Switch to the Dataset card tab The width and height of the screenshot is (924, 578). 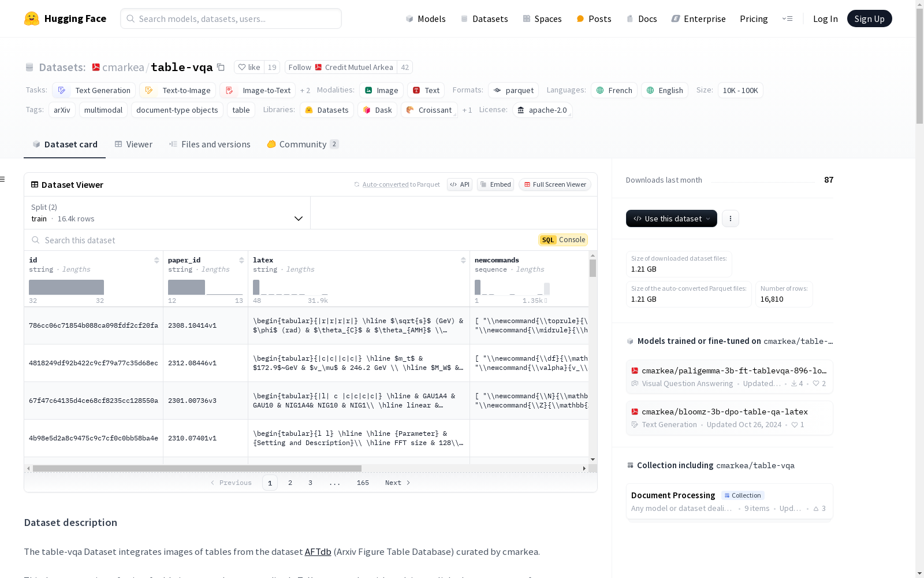pyautogui.click(x=65, y=144)
